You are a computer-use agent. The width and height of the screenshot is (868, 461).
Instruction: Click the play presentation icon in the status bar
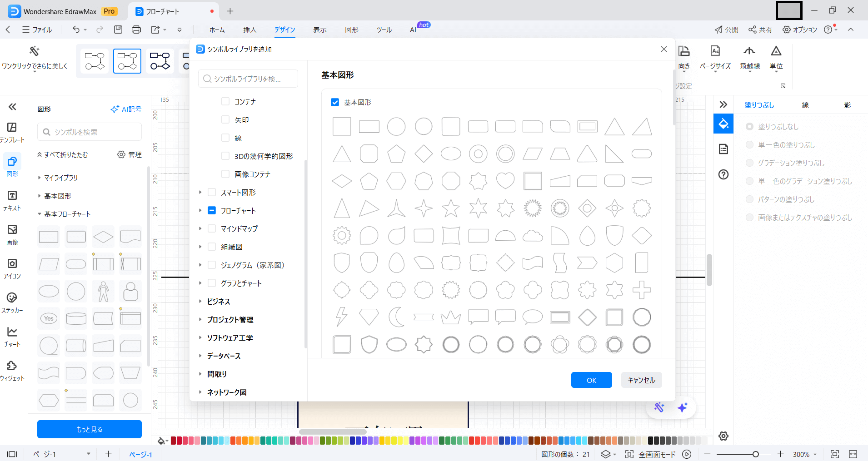coord(687,454)
